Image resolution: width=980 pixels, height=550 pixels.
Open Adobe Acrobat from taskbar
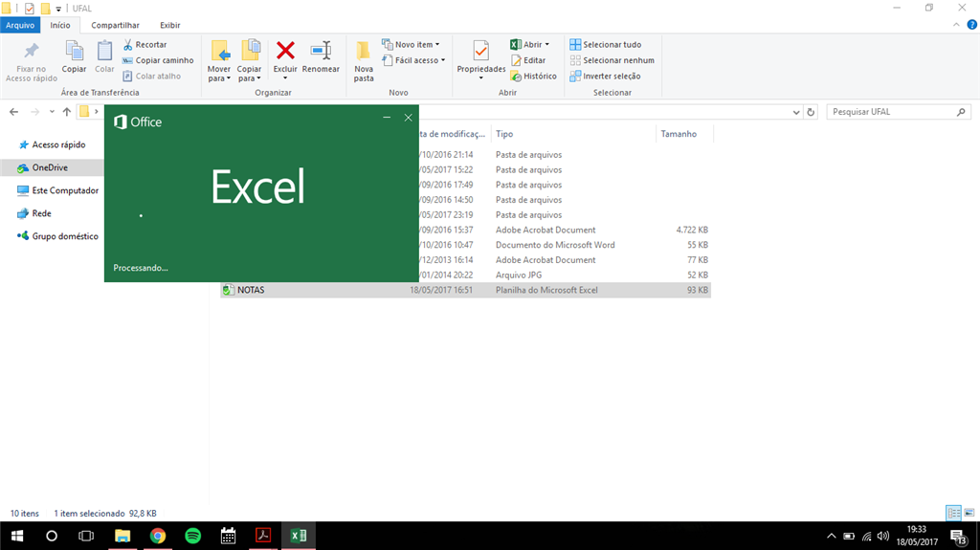click(x=263, y=536)
